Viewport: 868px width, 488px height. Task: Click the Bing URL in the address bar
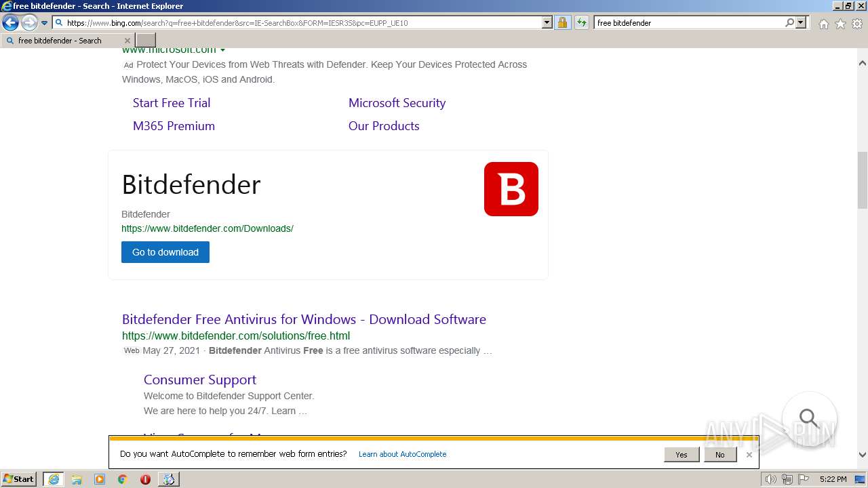tap(237, 23)
